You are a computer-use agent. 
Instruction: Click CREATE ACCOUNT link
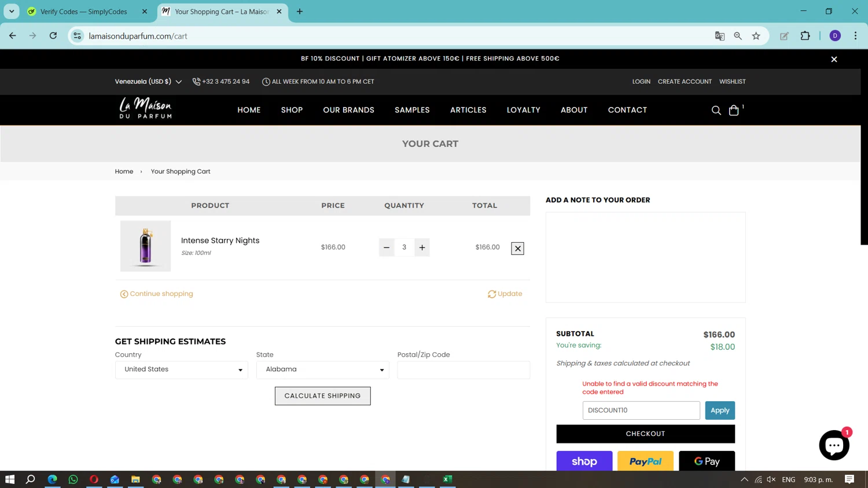click(x=685, y=82)
